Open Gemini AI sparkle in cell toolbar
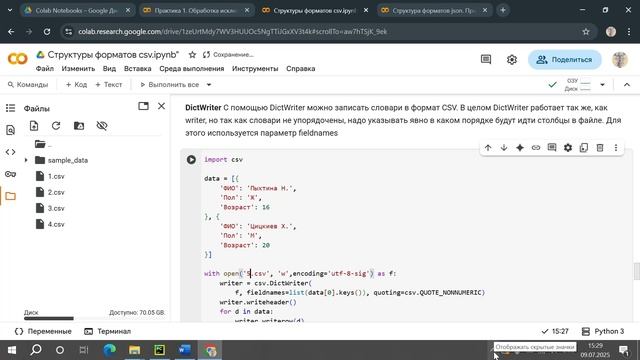 coord(520,148)
